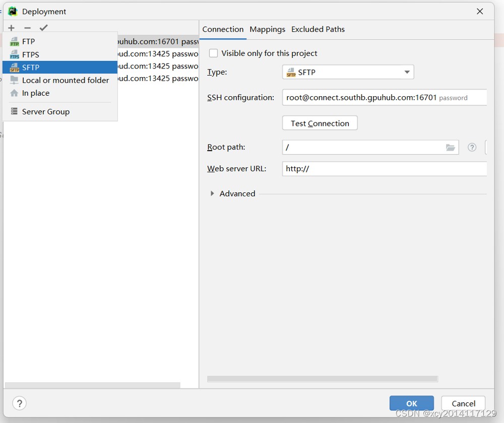
Task: Click the horizontal scrollbar of the server list
Action: click(93, 385)
